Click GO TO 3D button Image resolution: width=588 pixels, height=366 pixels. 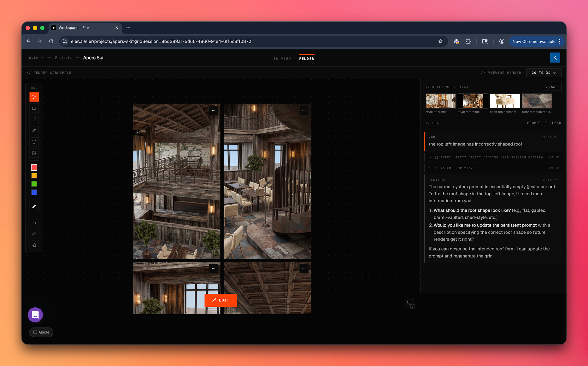tap(544, 73)
